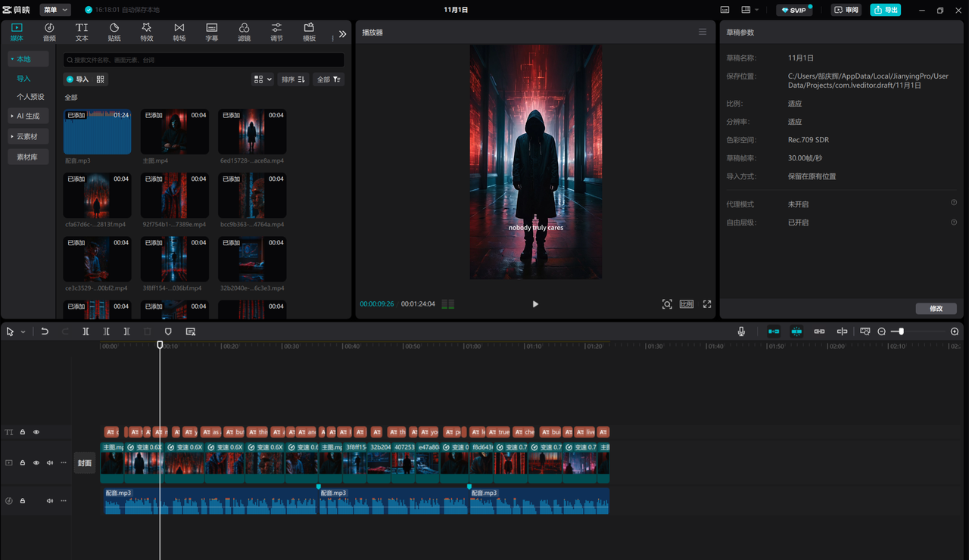This screenshot has width=969, height=560.
Task: Add a marker with the shield icon
Action: click(x=168, y=331)
